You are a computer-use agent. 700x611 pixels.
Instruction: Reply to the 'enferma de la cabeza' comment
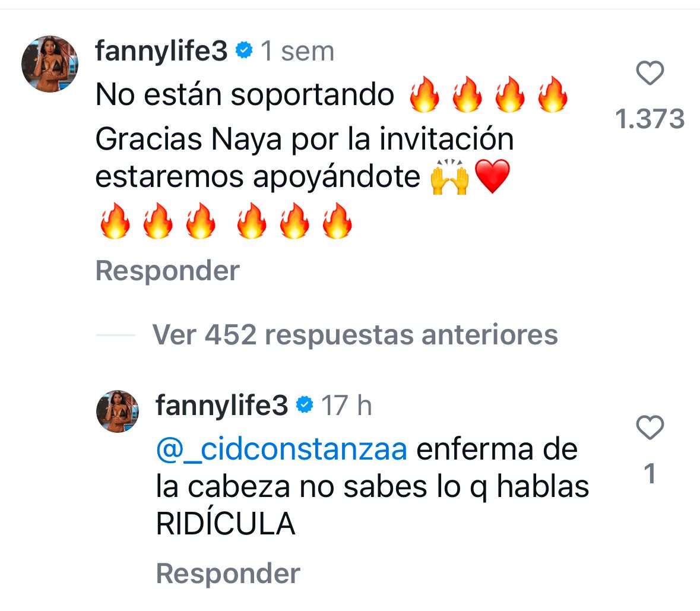pos(228,574)
